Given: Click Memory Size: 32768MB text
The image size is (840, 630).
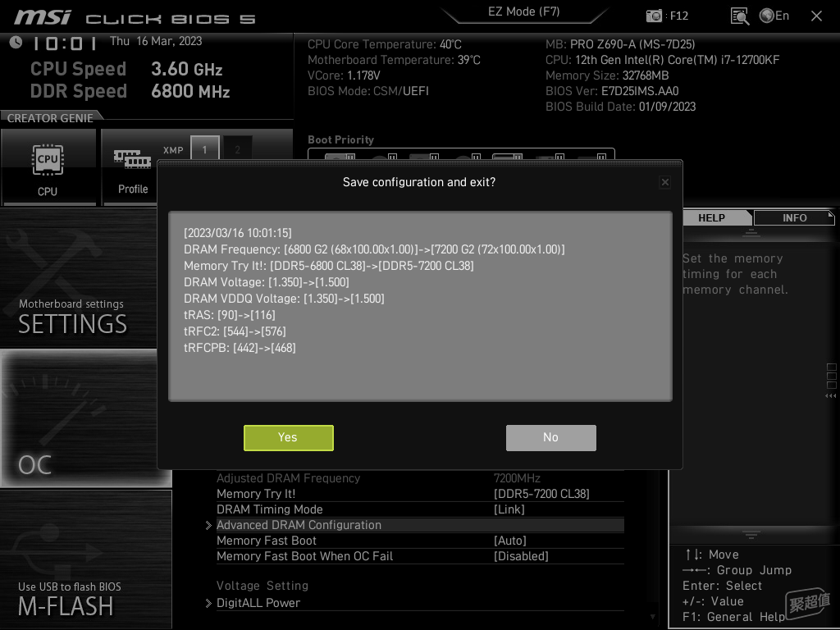Looking at the screenshot, I should click(607, 75).
